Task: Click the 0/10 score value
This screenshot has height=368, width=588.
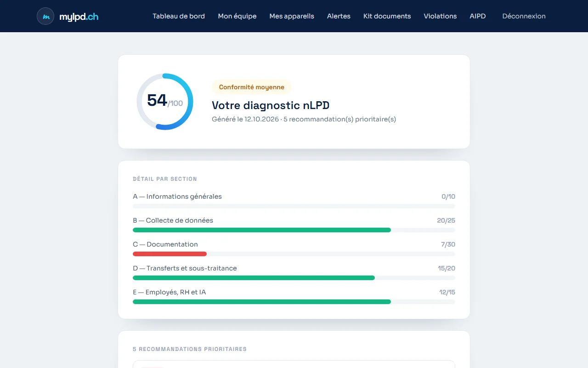Action: point(448,196)
